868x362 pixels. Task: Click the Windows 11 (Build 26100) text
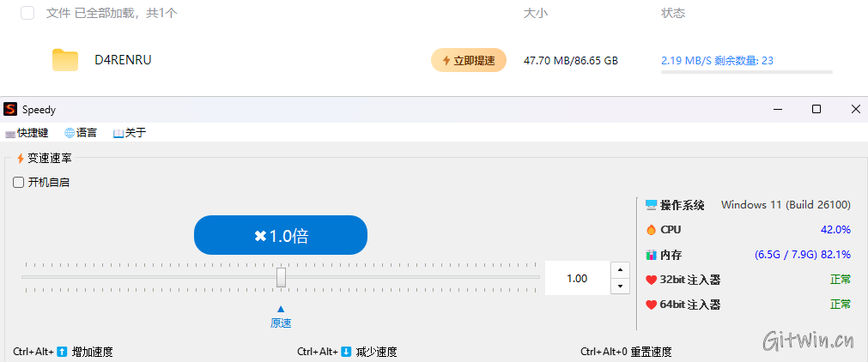[786, 205]
